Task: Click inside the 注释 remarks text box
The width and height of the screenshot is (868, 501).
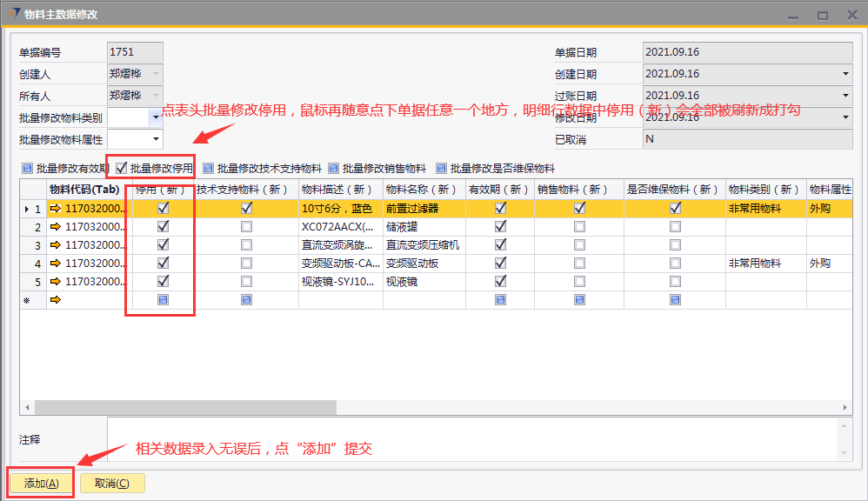Action: (x=470, y=438)
